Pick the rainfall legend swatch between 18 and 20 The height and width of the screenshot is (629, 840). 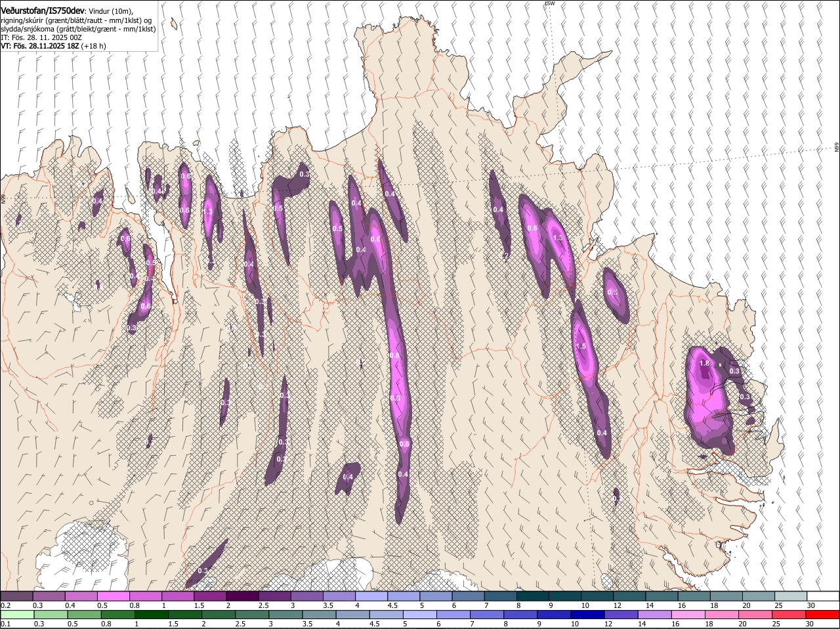723,615
